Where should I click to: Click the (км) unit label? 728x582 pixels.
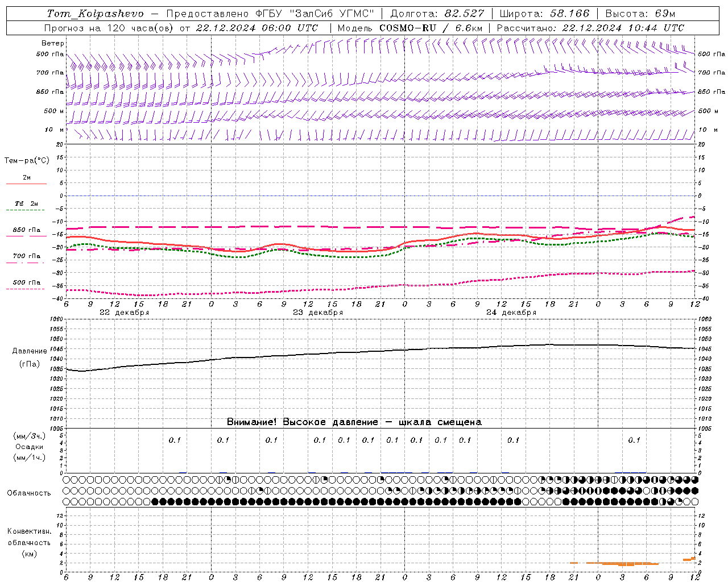pyautogui.click(x=29, y=554)
